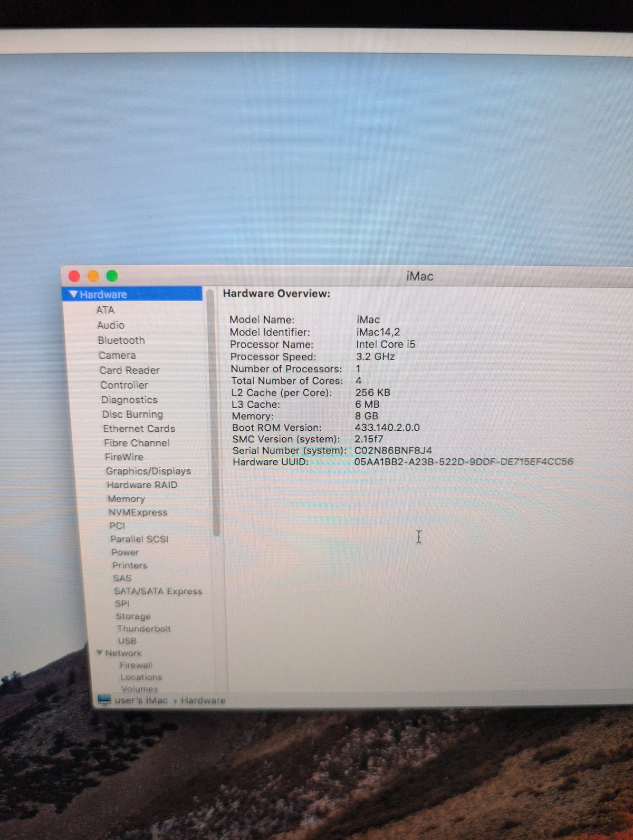This screenshot has height=840, width=633.
Task: Select Power in the sidebar
Action: 125,552
